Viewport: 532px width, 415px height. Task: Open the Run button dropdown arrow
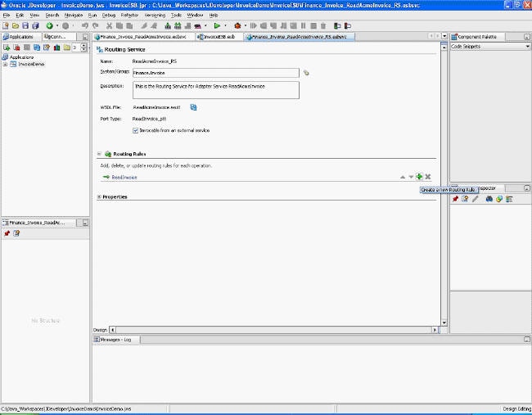coord(225,26)
